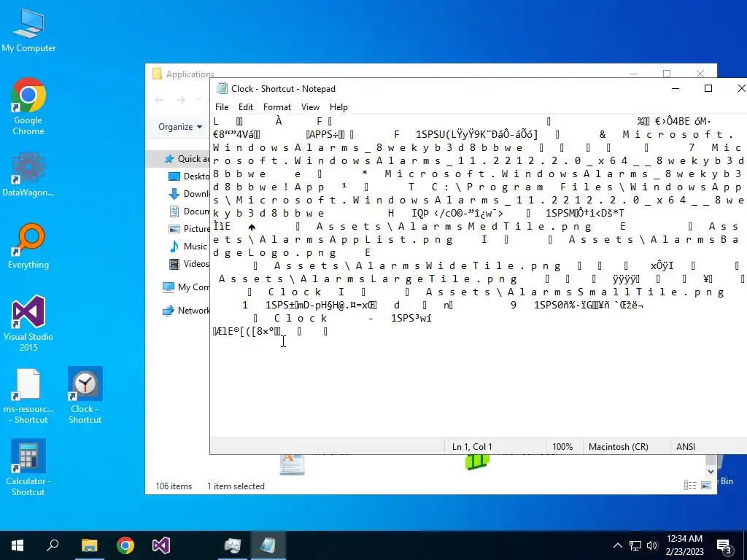Open Notepad File menu

[x=222, y=107]
